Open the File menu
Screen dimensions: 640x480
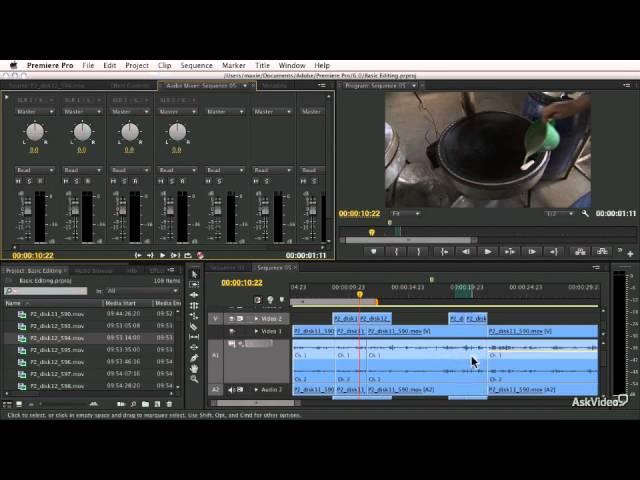[x=88, y=65]
